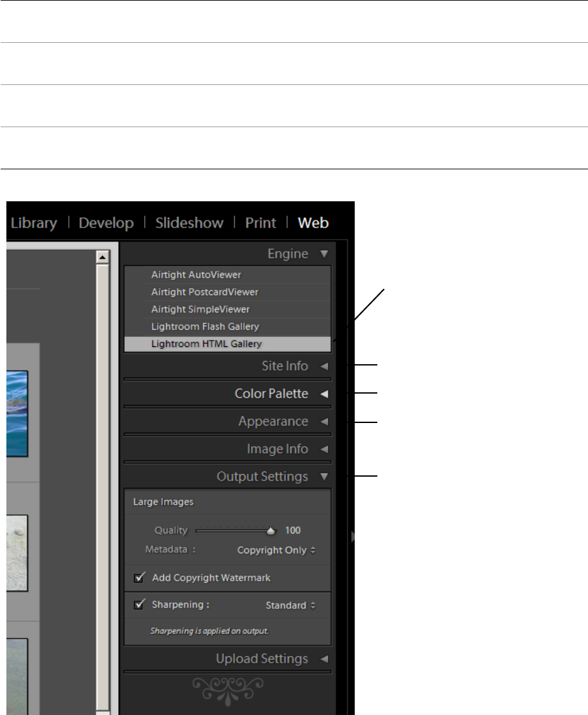
Task: Choose Airtight AutoViewer engine
Action: tap(228, 275)
